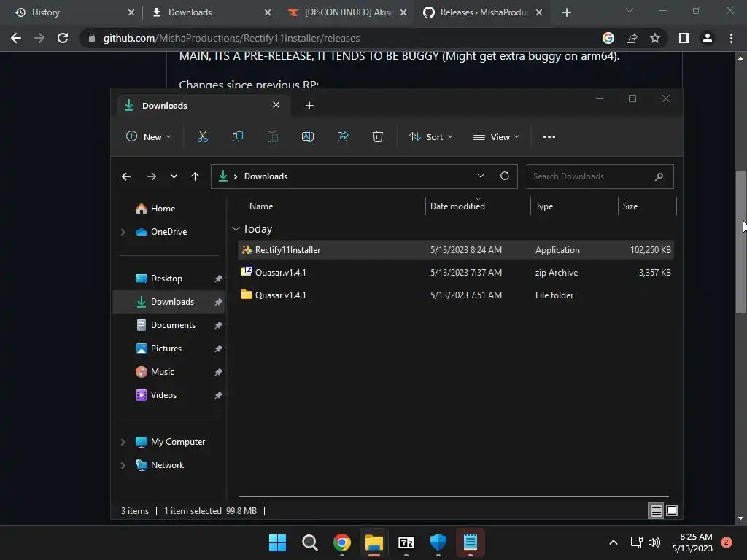This screenshot has width=747, height=560.
Task: Select the Quasar v1.4.1 file folder
Action: [455, 295]
